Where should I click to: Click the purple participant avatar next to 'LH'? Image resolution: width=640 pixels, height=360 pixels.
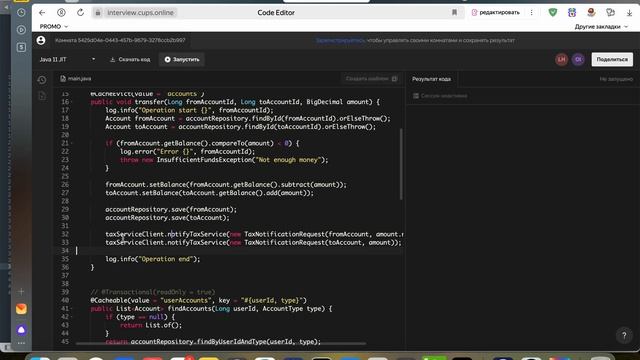point(578,60)
